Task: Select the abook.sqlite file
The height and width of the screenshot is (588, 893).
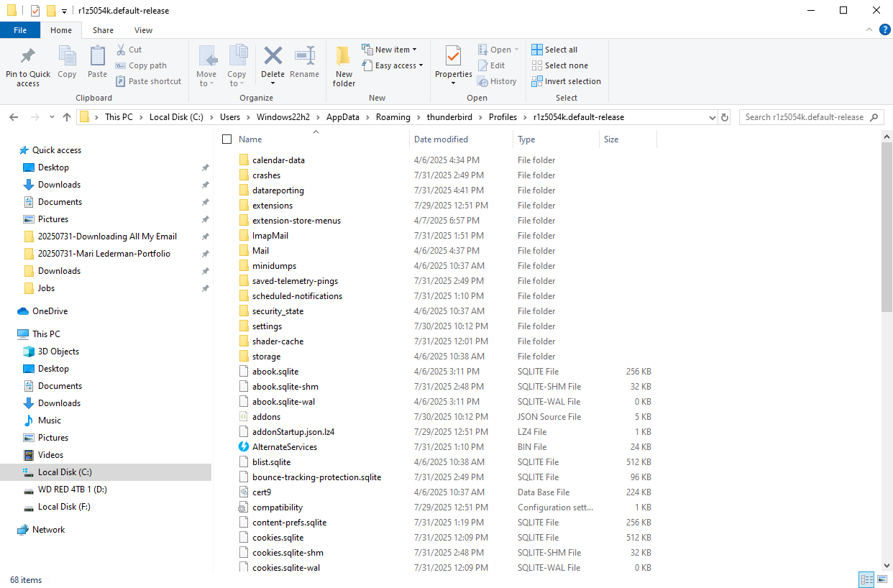Action: point(275,372)
